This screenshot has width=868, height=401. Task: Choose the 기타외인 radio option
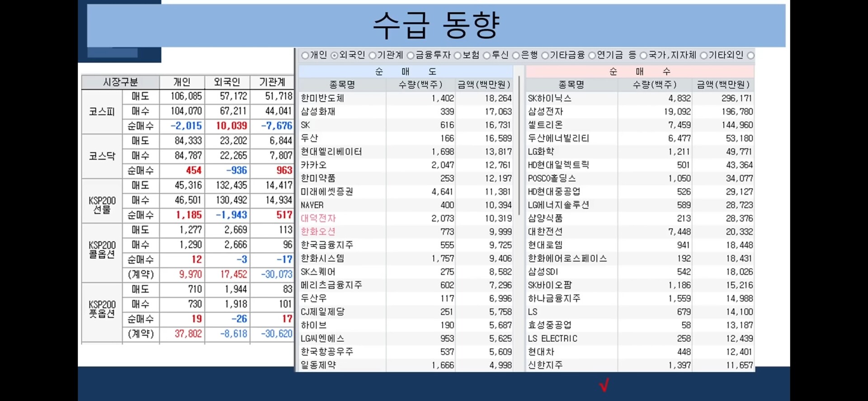[704, 56]
